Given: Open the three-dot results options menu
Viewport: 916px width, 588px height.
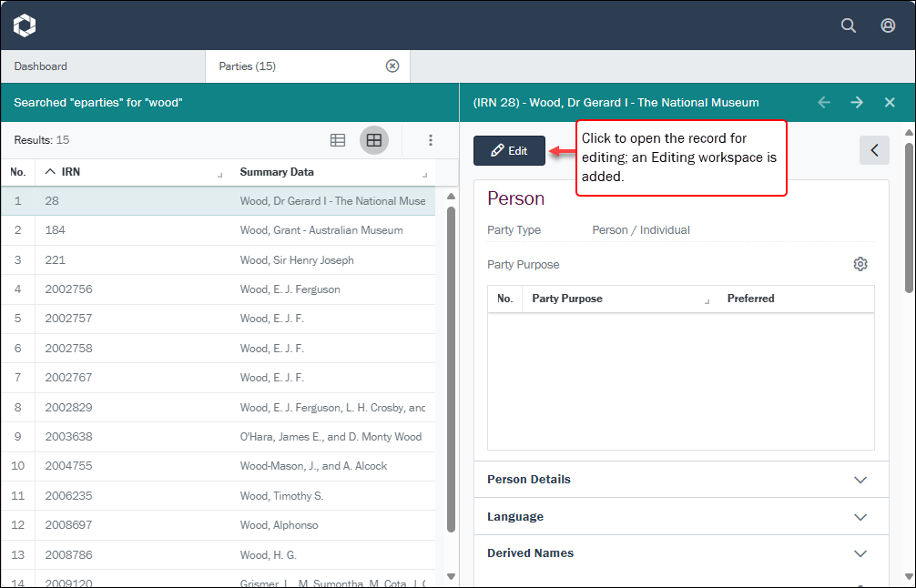Looking at the screenshot, I should tap(431, 140).
